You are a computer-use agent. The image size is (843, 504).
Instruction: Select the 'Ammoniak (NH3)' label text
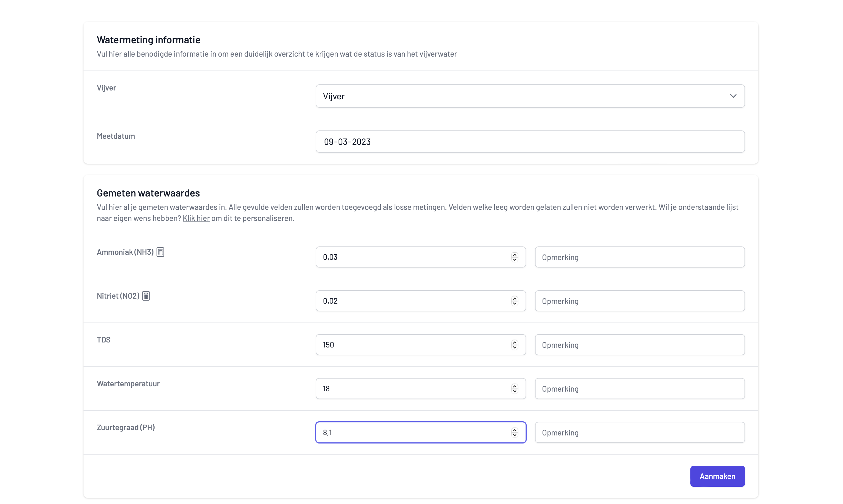click(125, 252)
